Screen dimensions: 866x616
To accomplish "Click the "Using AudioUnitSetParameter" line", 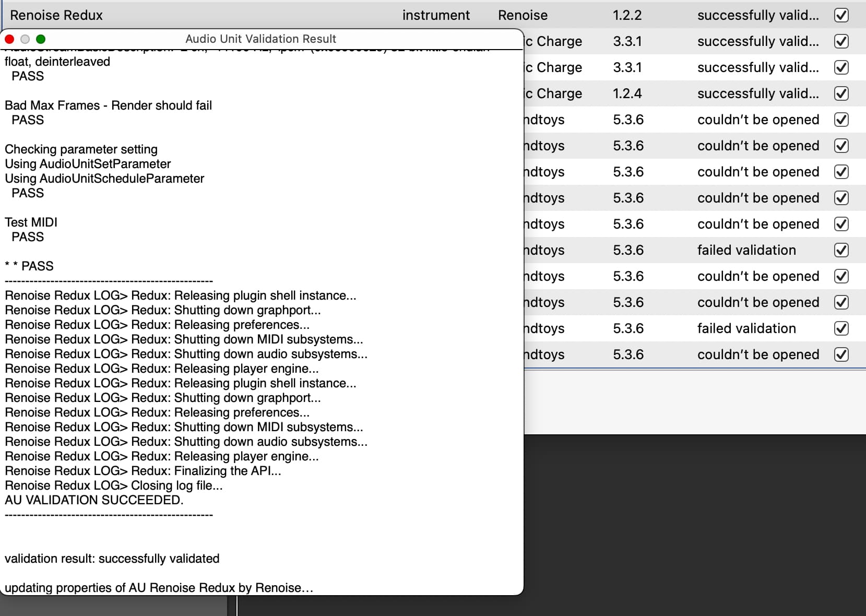I will tap(88, 164).
